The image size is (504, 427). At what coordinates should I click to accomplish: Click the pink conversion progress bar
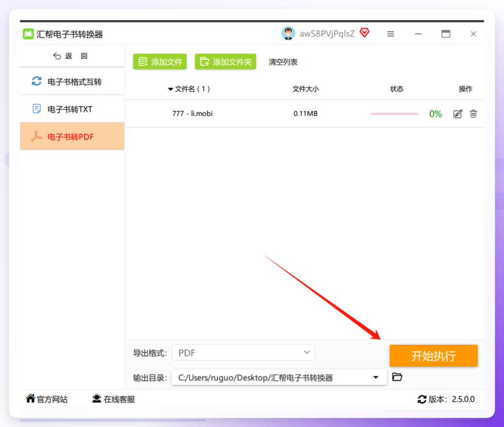point(395,114)
